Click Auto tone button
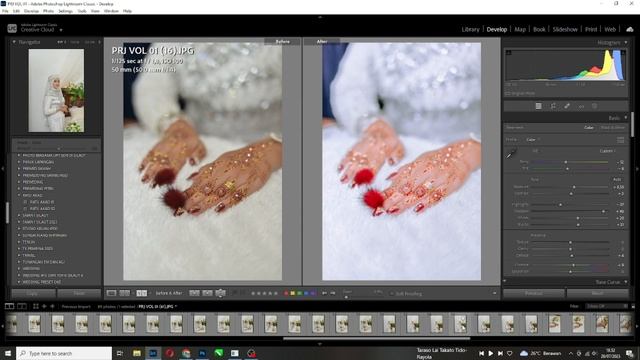The image size is (640, 360). click(617, 179)
